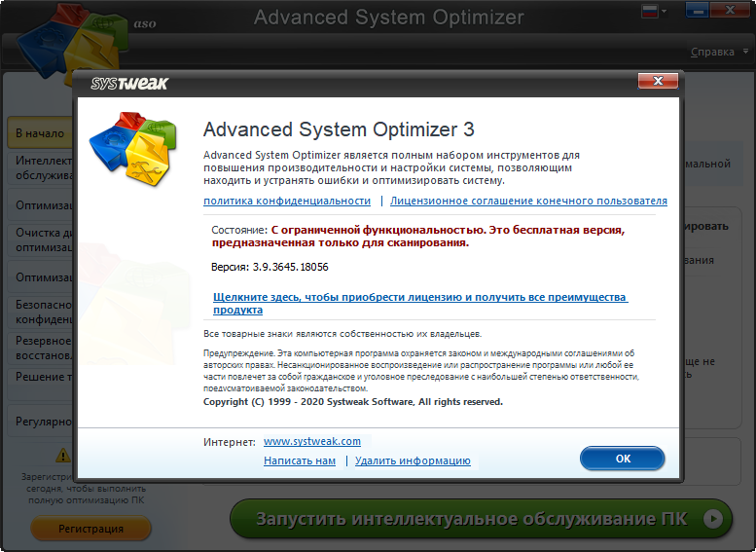The image size is (756, 552).
Task: Select Безопасность и конфиденциальность sidebar item
Action: (x=41, y=313)
